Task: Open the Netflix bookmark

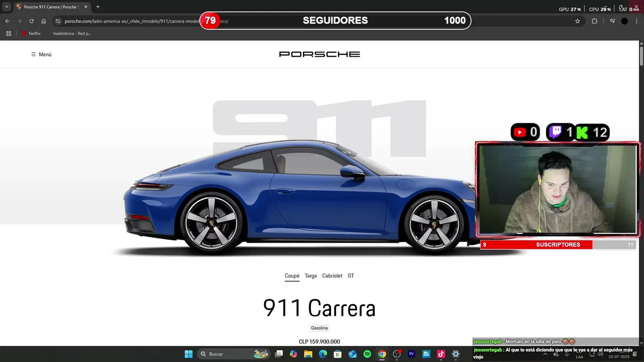Action: 31,34
